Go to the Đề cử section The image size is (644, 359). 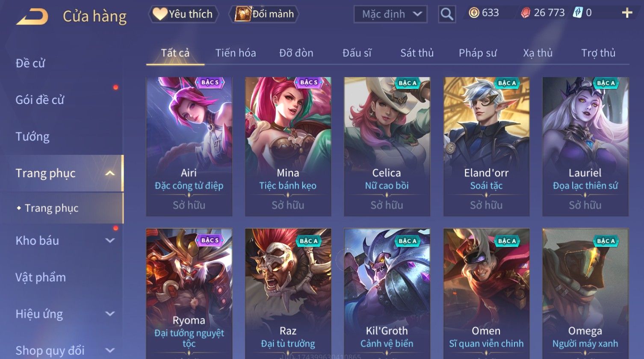point(30,63)
